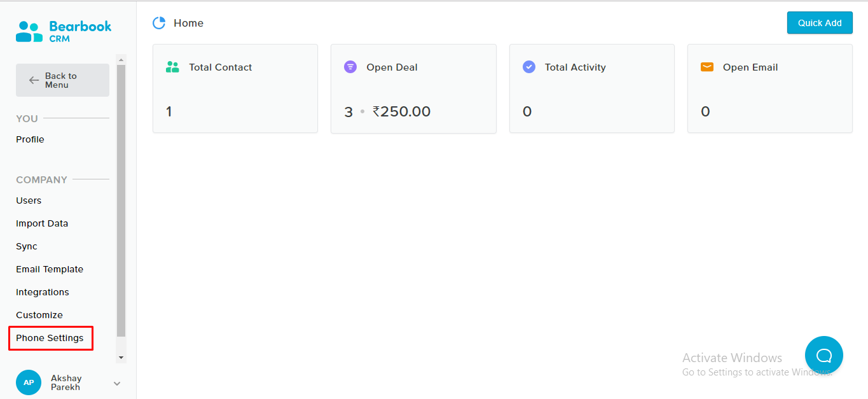Click the Bearbook CRM logo icon
Screen dimensions: 868x399
click(x=29, y=31)
